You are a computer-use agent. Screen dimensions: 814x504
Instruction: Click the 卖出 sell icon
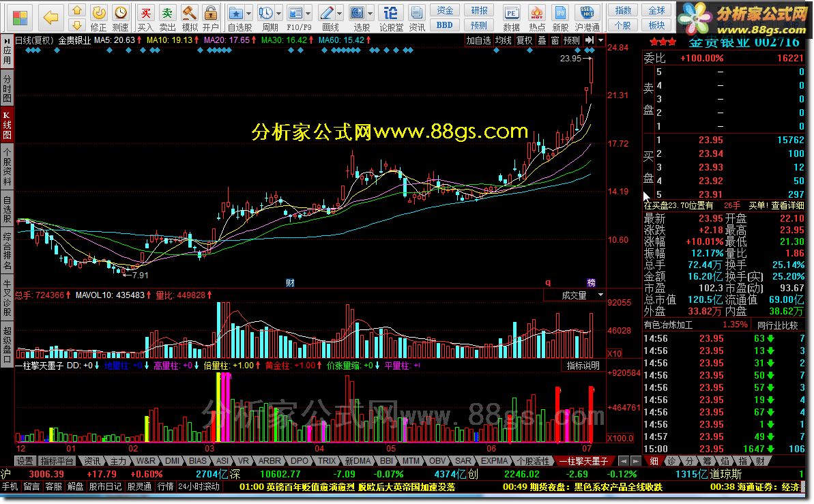[167, 18]
